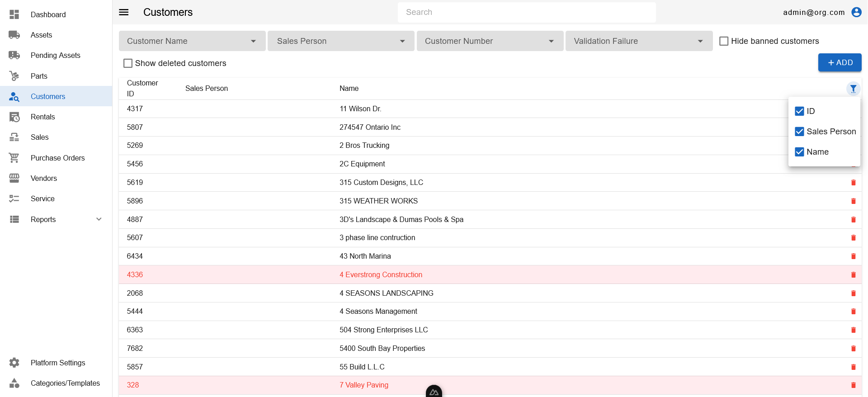
Task: Open the column filter funnel icon
Action: (x=853, y=89)
